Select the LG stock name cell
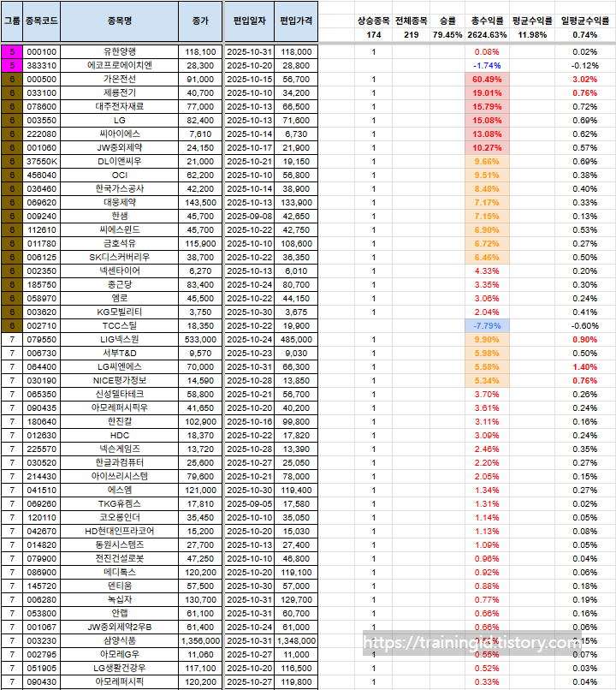This screenshot has height=690, width=616. [x=119, y=120]
